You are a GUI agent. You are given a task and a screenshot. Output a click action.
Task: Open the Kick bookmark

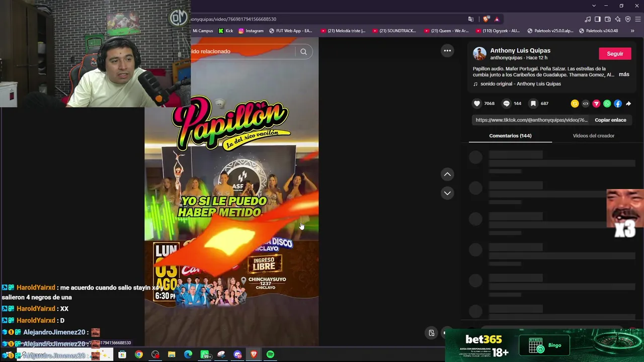point(225,31)
